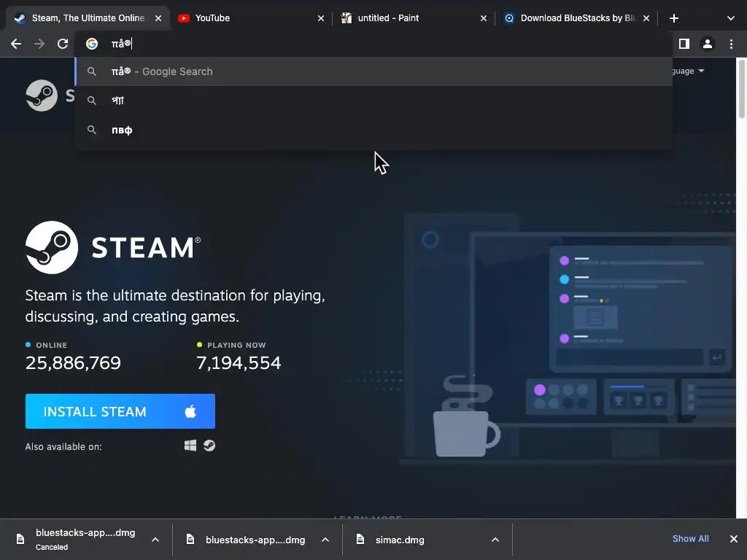
Task: Click the large Steam logo circle
Action: coord(52,247)
